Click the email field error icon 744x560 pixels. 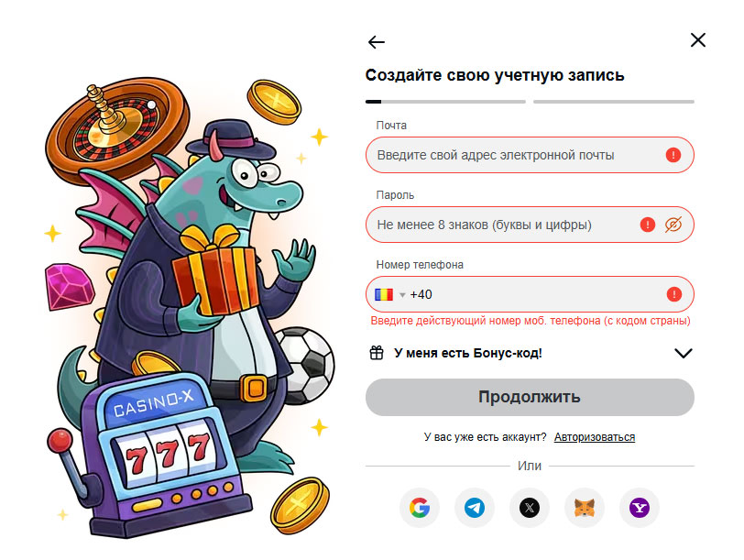[673, 155]
